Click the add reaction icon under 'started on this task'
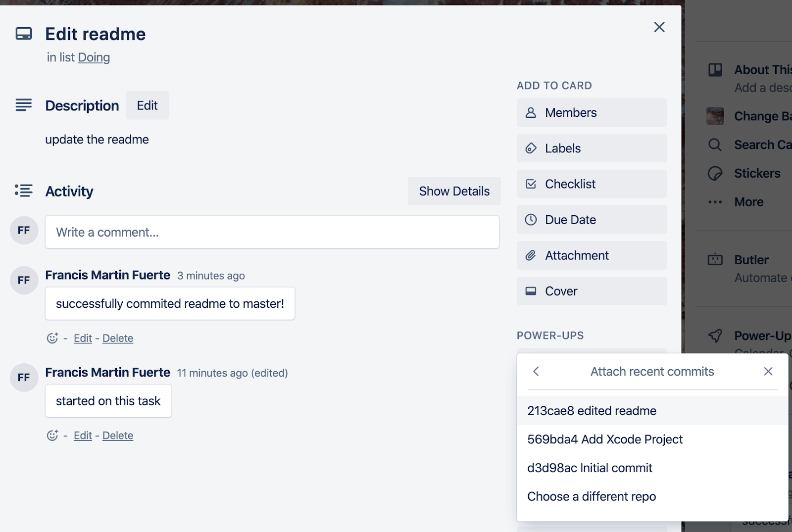Image resolution: width=792 pixels, height=532 pixels. click(x=52, y=435)
